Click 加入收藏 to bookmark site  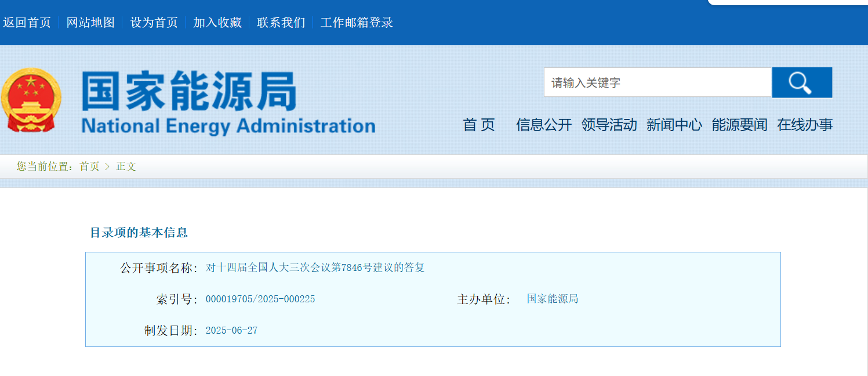click(x=217, y=23)
